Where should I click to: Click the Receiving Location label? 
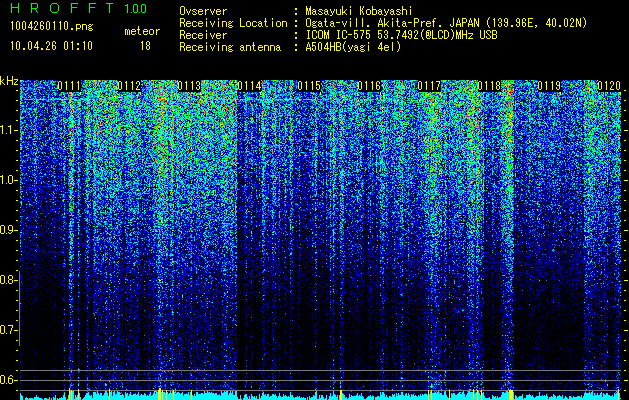pyautogui.click(x=233, y=23)
